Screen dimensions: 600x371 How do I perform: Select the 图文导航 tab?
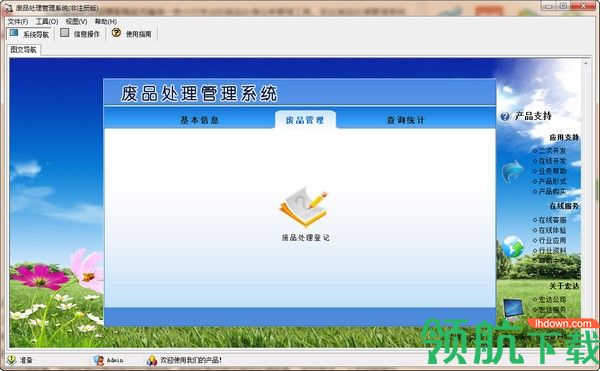pos(23,50)
